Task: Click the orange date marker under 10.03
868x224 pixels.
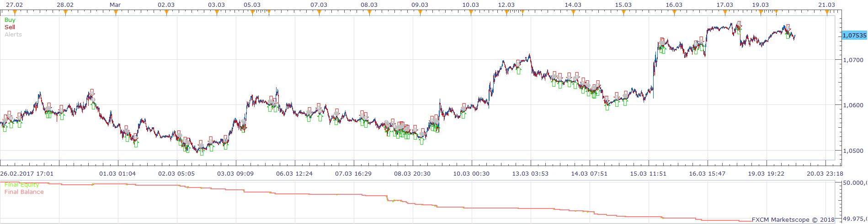Action: click(x=471, y=12)
